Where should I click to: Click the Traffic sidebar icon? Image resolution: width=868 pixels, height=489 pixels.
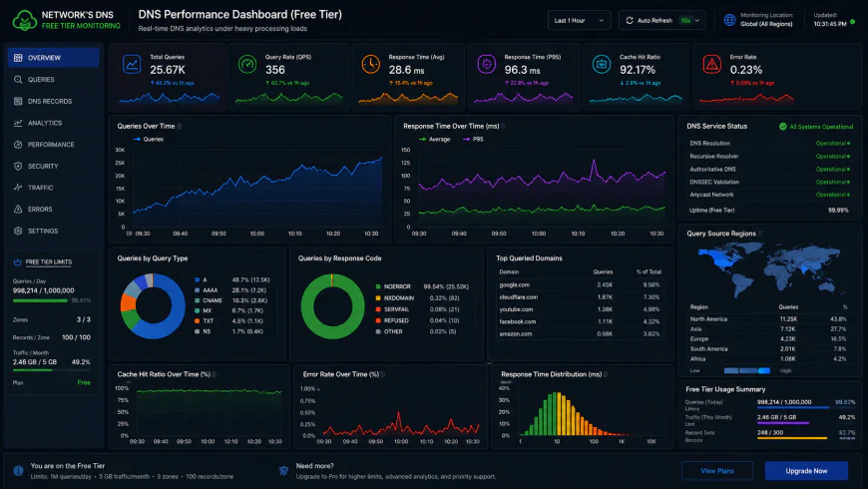pos(18,188)
